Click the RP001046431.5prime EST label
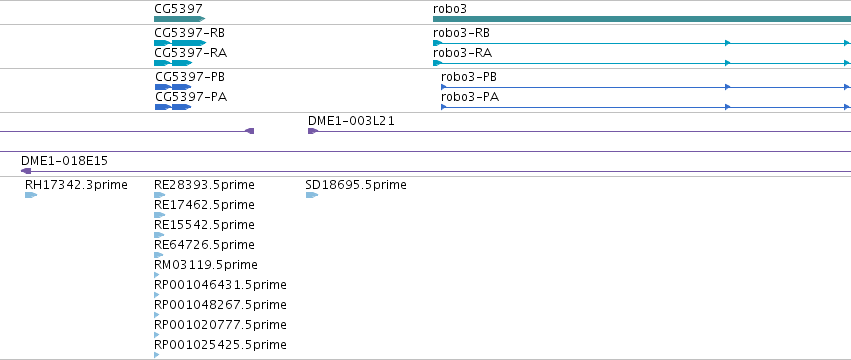 coord(220,285)
